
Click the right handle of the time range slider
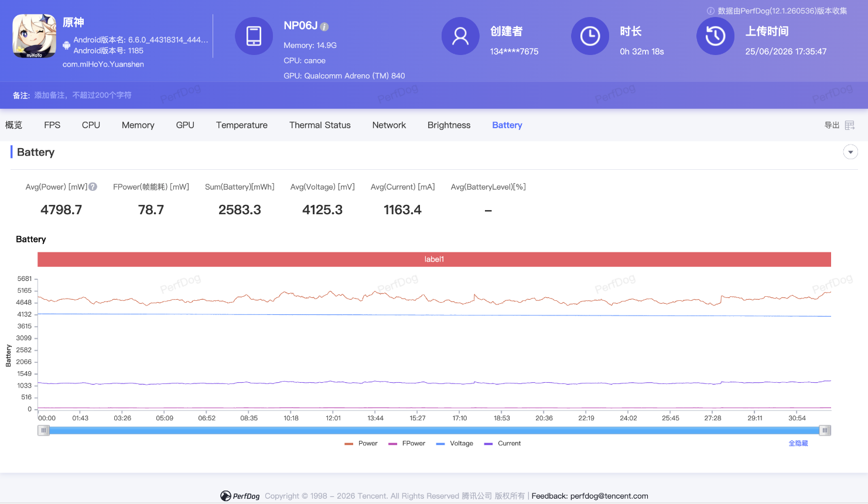point(825,430)
